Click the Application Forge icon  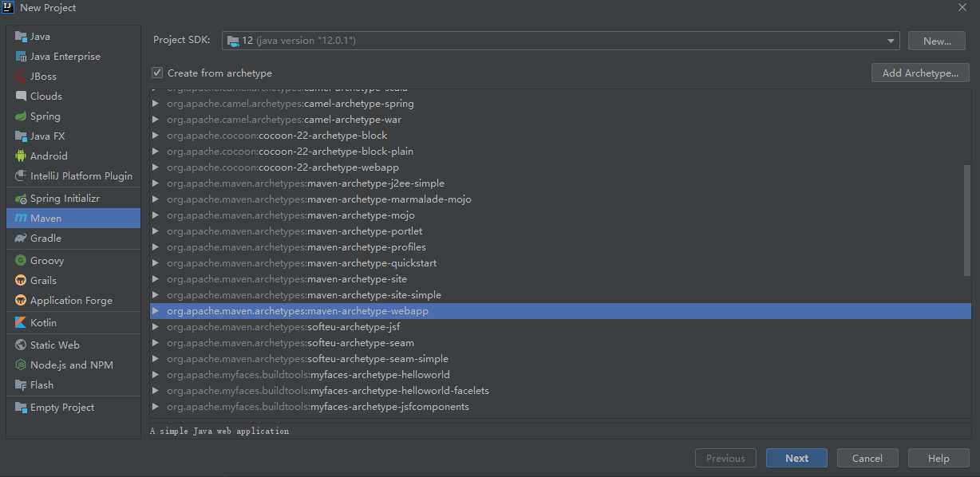21,301
